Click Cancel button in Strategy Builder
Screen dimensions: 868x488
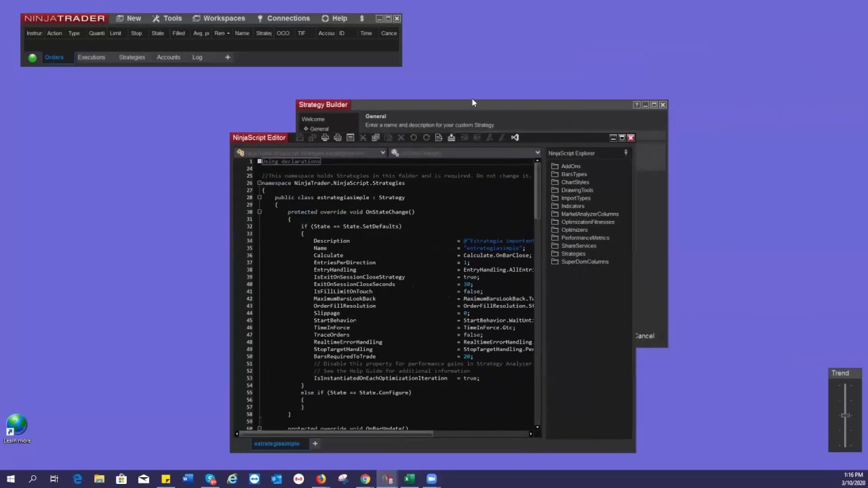click(x=645, y=336)
